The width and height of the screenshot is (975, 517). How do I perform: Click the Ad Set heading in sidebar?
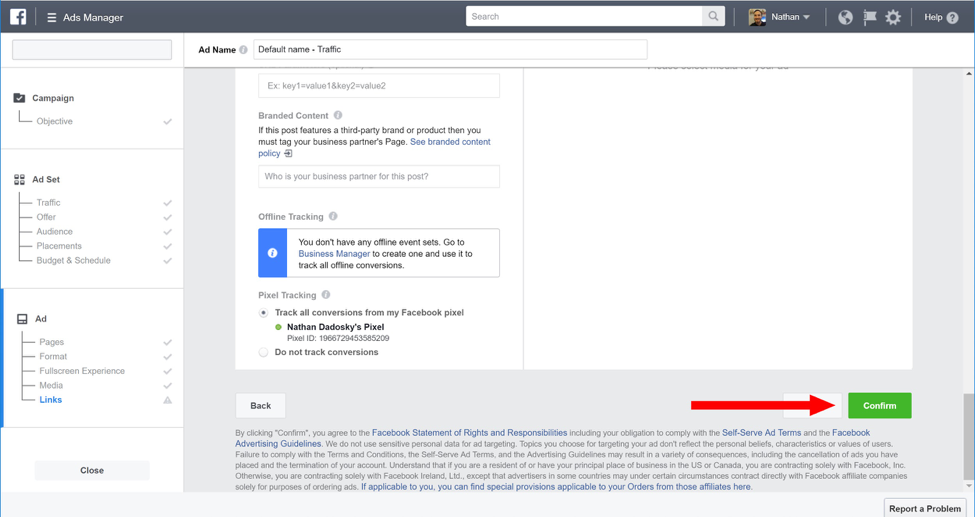click(x=46, y=179)
